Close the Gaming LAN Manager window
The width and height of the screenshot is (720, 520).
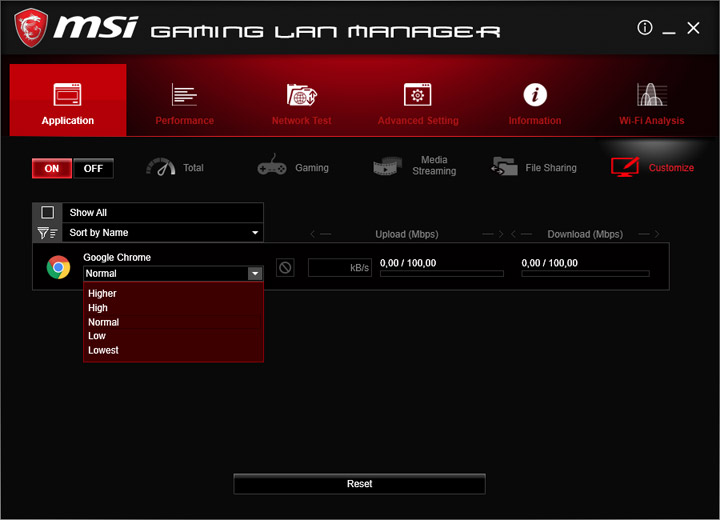pyautogui.click(x=693, y=28)
